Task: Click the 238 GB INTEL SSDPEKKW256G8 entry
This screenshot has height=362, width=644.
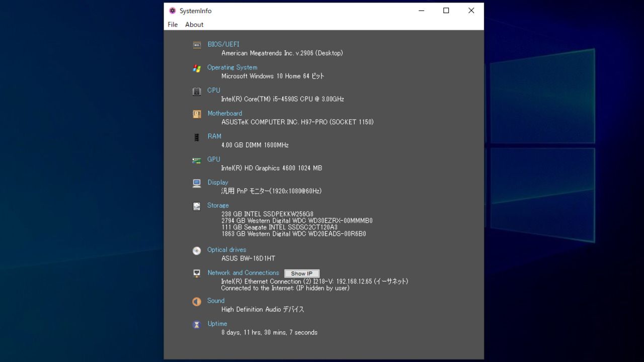Action: 267,214
